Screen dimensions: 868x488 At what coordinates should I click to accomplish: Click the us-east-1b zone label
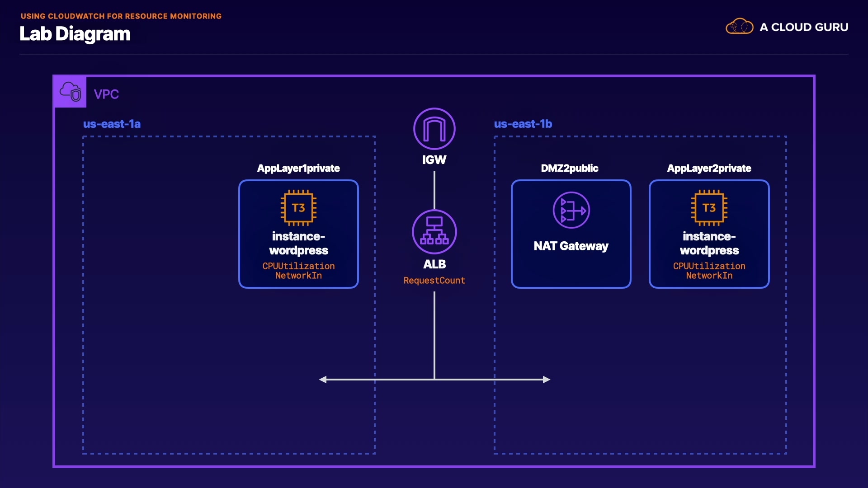[523, 124]
